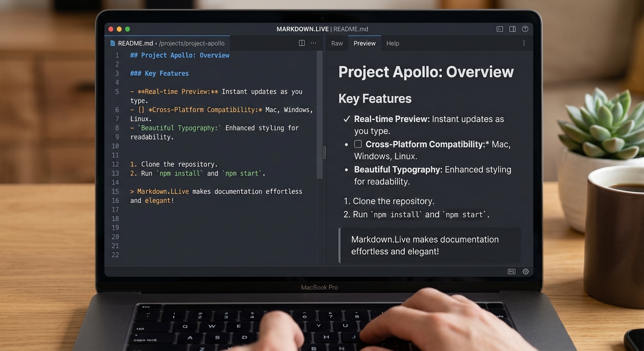
Task: Click '`npm start`' on editor line 13
Action: [x=242, y=173]
